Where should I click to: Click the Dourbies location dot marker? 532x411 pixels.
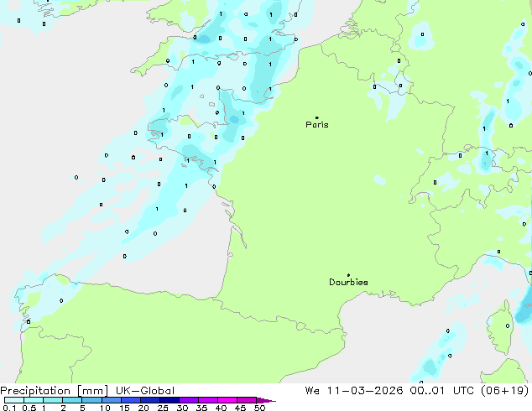pos(348,275)
